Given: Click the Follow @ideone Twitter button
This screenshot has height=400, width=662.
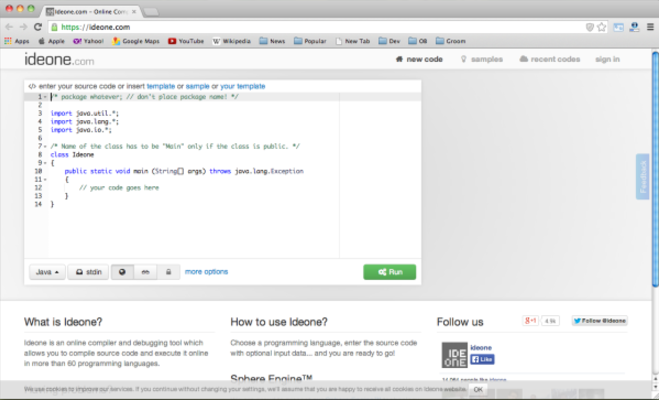Looking at the screenshot, I should [600, 321].
